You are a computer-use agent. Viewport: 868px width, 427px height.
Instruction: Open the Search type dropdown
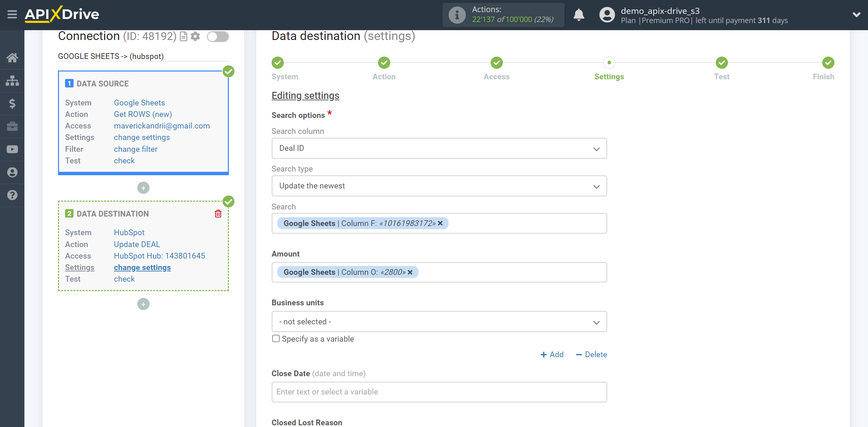click(439, 186)
